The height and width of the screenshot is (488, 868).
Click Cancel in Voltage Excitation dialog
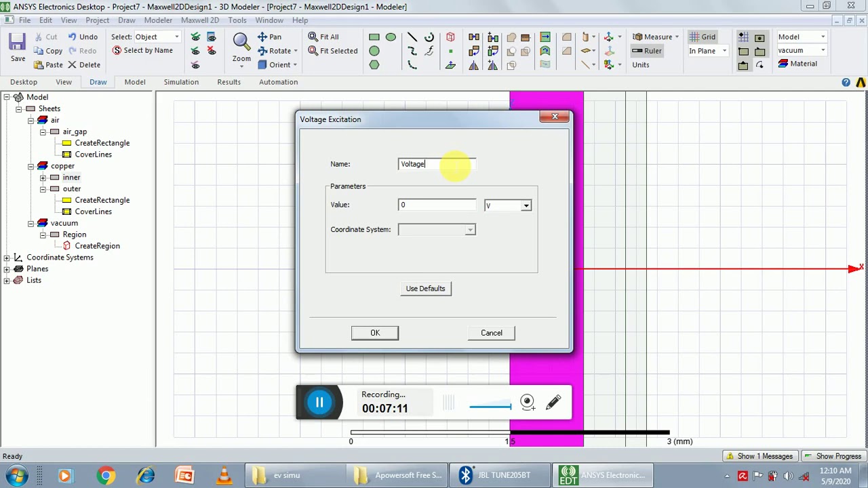coord(492,333)
